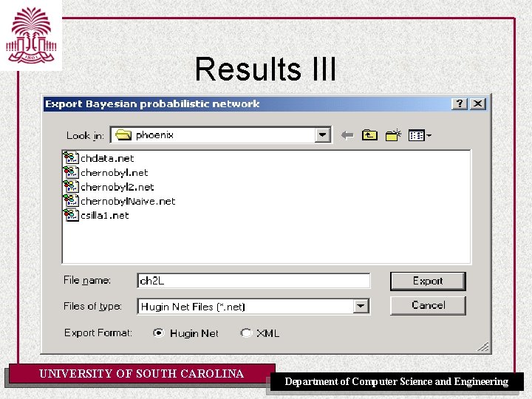Click the Cancel button
Image resolution: width=532 pixels, height=399 pixels.
pos(428,305)
